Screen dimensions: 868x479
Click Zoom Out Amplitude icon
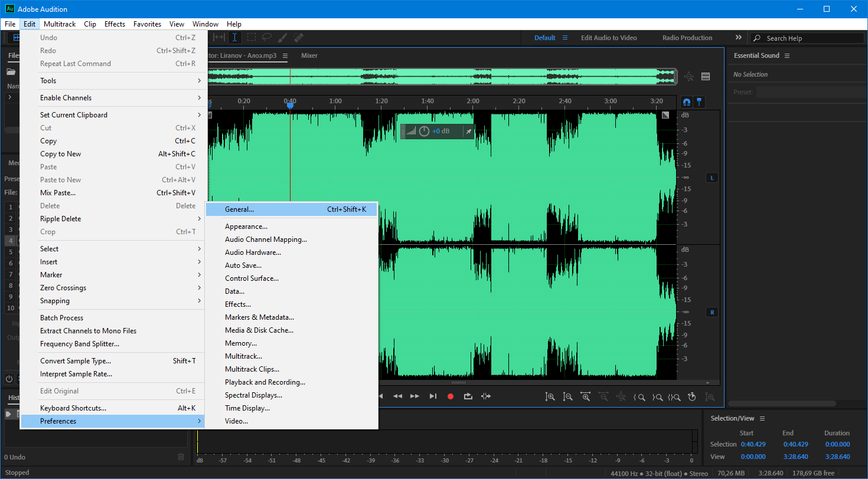coord(568,397)
